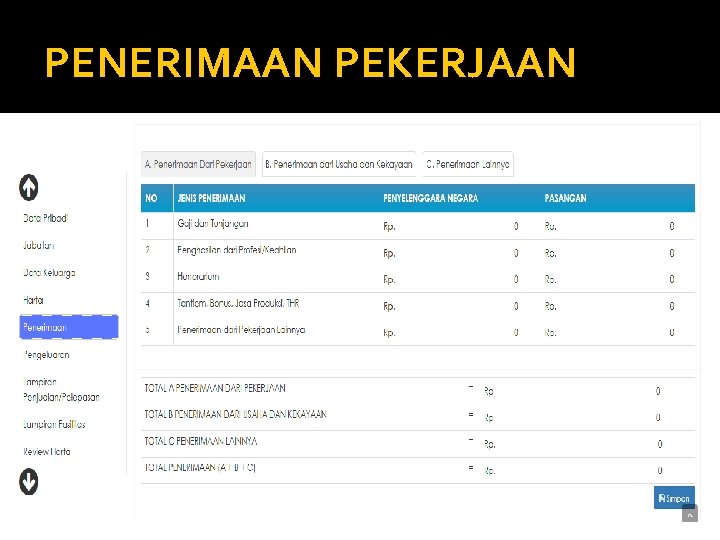This screenshot has width=720, height=540.
Task: Open C. Penerimaan Lainnya tab
Action: point(468,164)
